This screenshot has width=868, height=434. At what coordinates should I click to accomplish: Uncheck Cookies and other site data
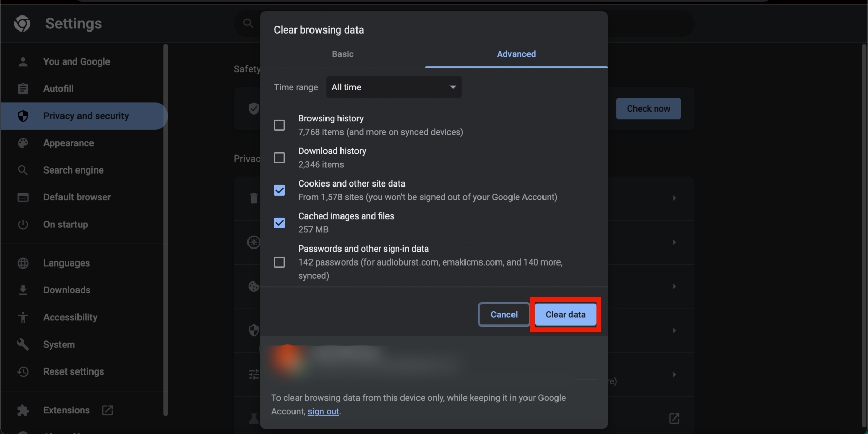279,191
